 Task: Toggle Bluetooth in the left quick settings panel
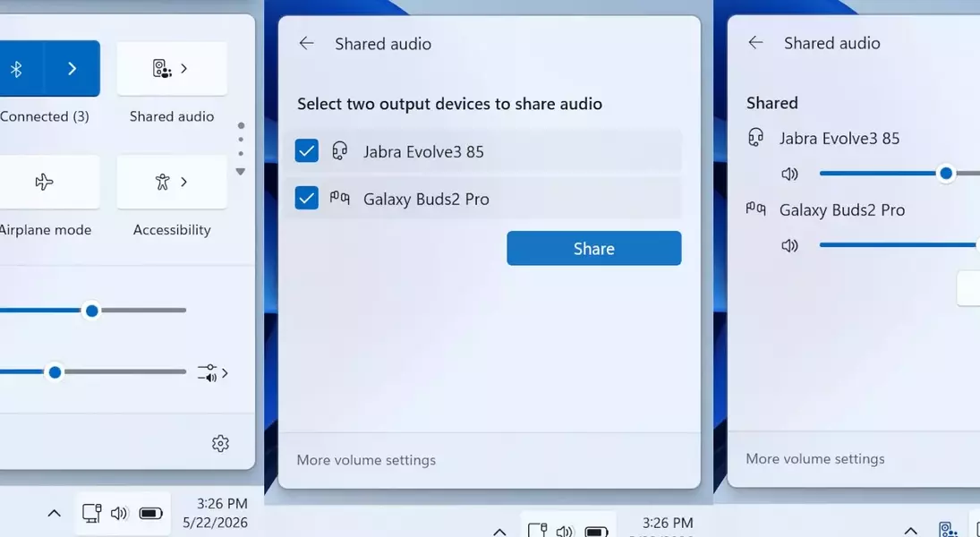click(x=19, y=69)
